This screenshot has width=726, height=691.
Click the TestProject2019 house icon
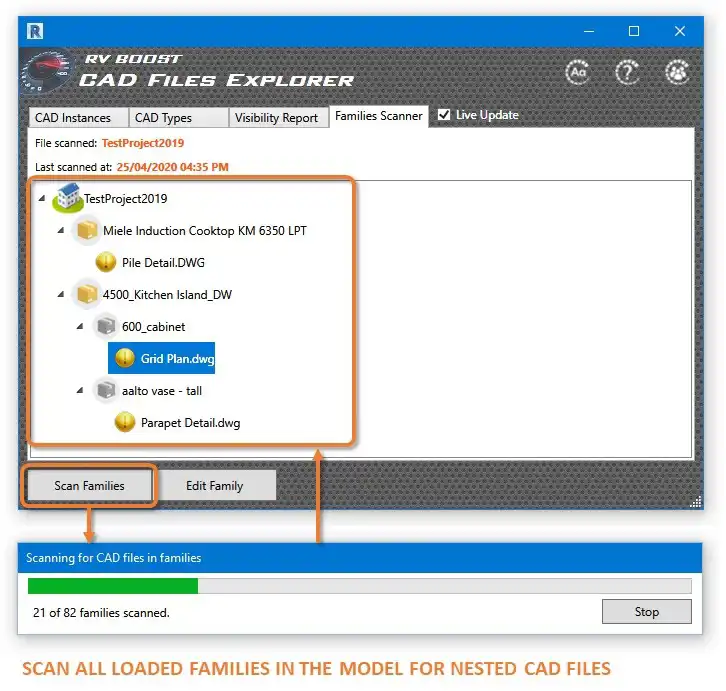click(x=68, y=198)
